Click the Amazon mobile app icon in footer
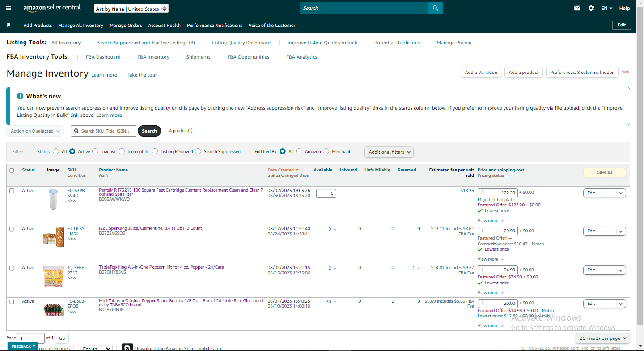 [x=127, y=348]
